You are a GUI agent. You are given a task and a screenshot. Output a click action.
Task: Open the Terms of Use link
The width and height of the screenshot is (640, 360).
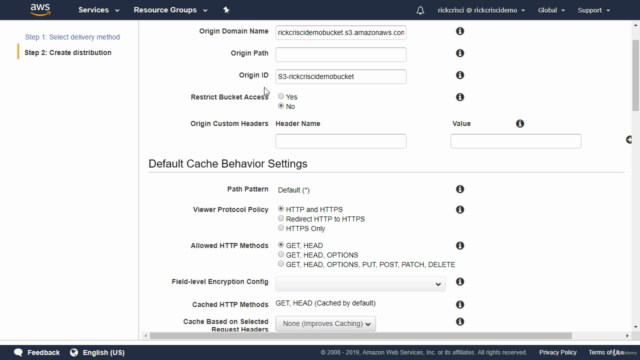pos(606,352)
